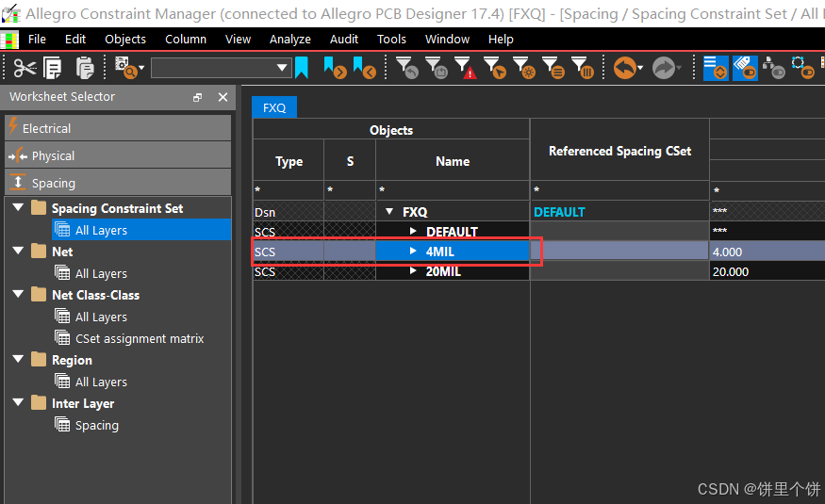Open the toolbar search combo box
Screen dimensions: 825x504
222,68
